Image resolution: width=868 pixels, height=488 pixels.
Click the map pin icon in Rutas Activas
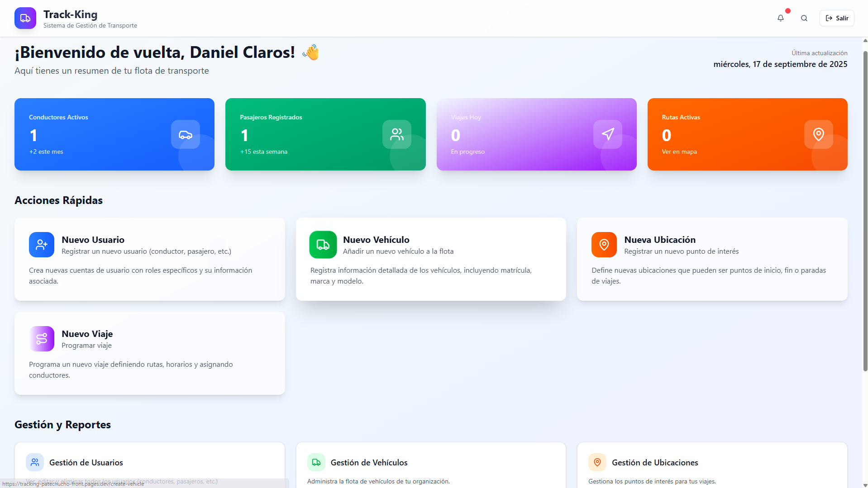tap(818, 134)
